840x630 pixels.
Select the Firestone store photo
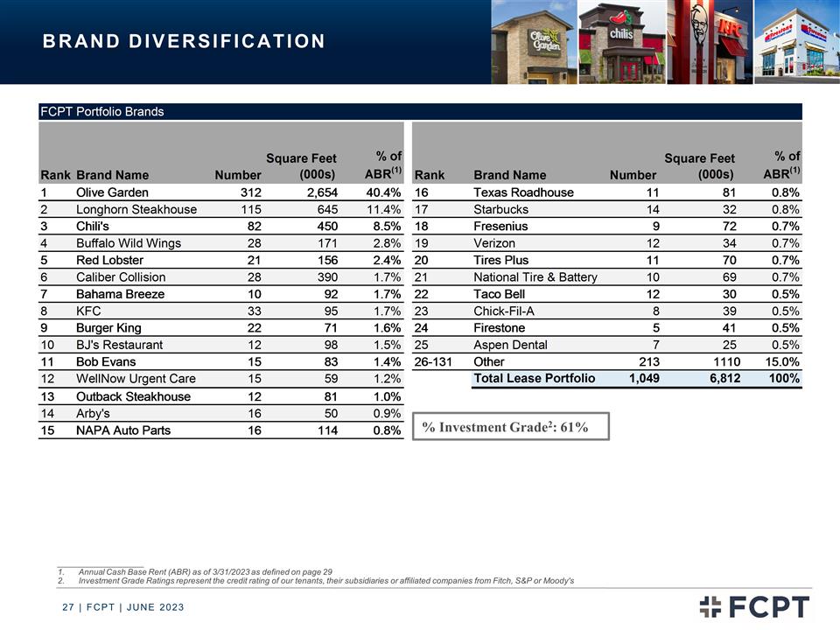797,42
